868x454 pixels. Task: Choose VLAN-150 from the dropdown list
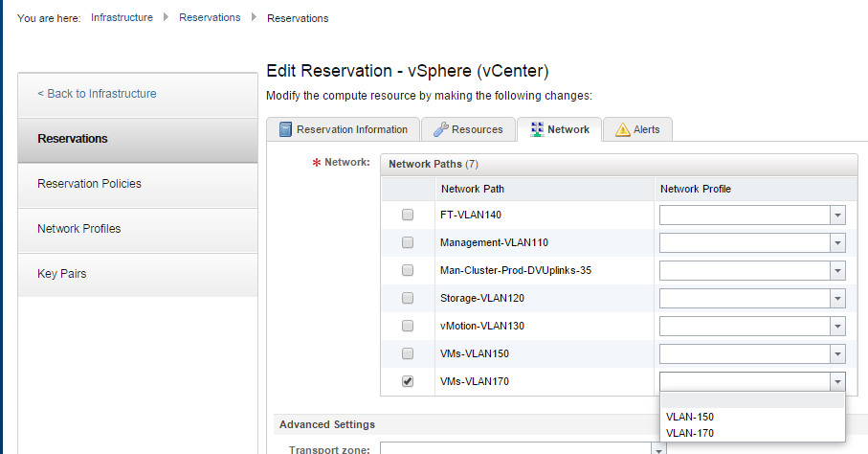pyautogui.click(x=690, y=417)
